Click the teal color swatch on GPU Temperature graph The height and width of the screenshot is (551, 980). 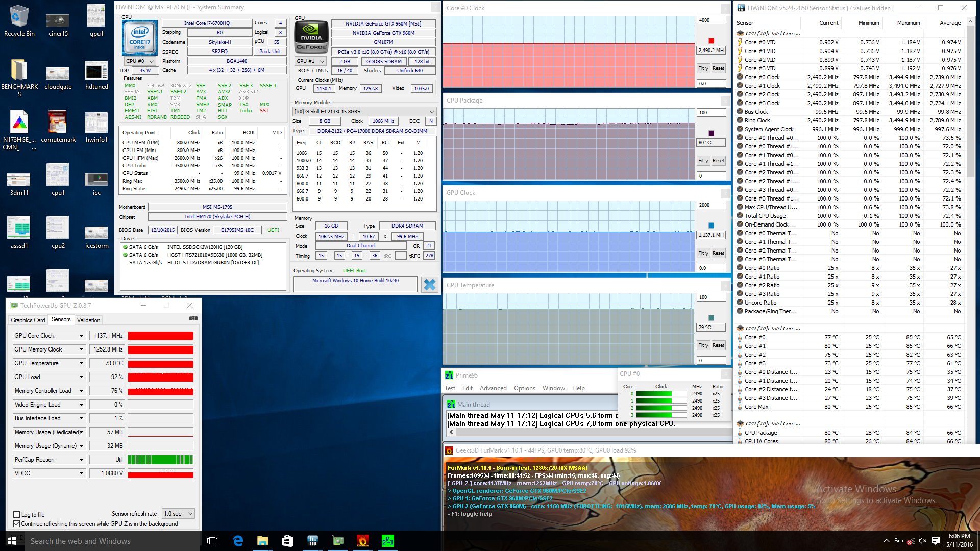[x=712, y=318]
